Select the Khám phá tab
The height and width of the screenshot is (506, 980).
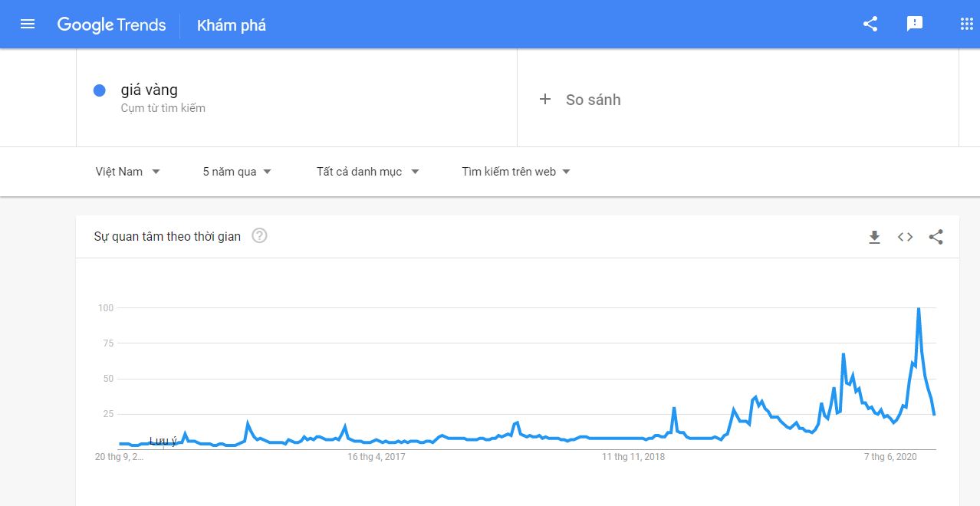[x=232, y=25]
